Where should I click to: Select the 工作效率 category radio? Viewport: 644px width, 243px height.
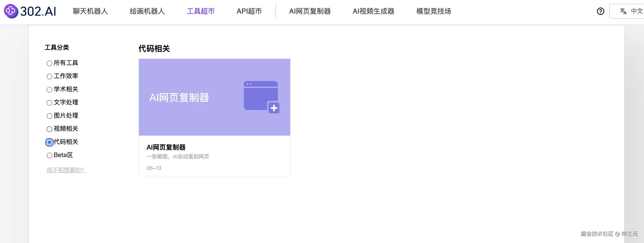point(50,76)
